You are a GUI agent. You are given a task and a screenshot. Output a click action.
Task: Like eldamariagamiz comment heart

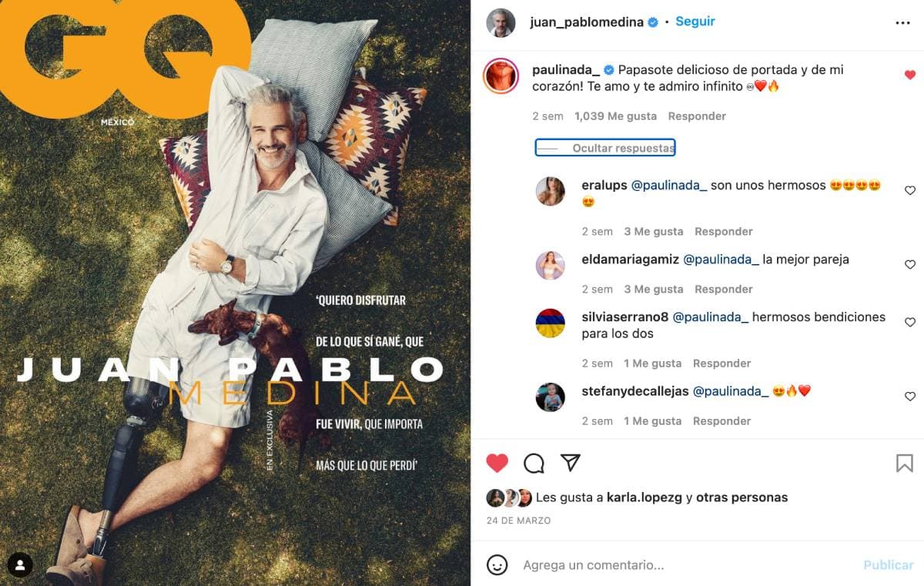(x=910, y=264)
